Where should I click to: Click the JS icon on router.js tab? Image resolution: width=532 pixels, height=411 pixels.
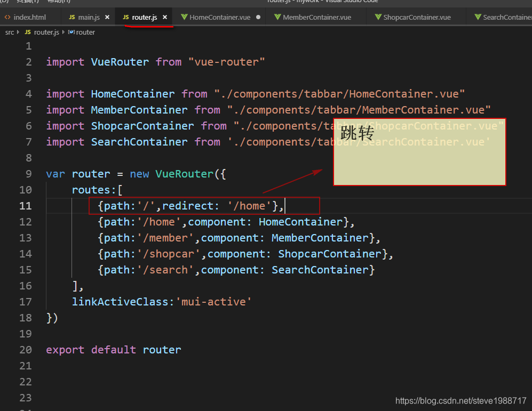[x=126, y=17]
